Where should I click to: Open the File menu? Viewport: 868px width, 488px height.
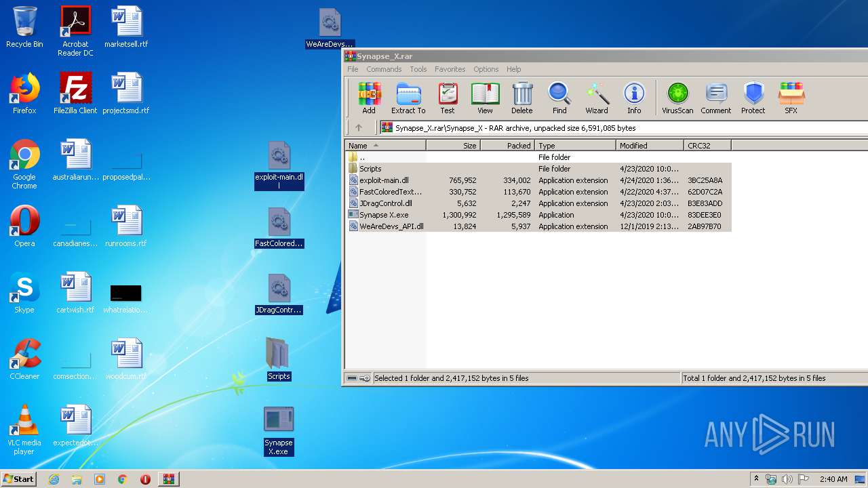(x=353, y=69)
